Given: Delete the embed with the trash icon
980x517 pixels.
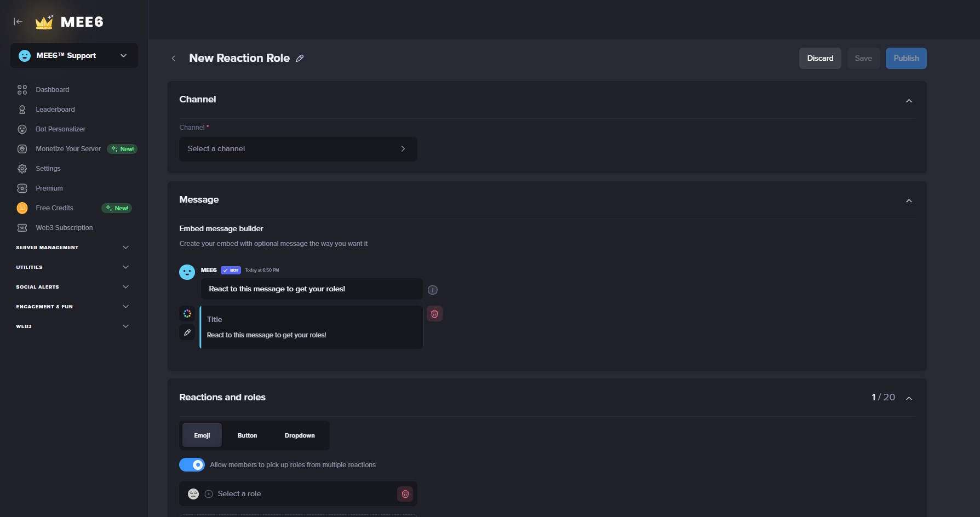Looking at the screenshot, I should pos(434,314).
